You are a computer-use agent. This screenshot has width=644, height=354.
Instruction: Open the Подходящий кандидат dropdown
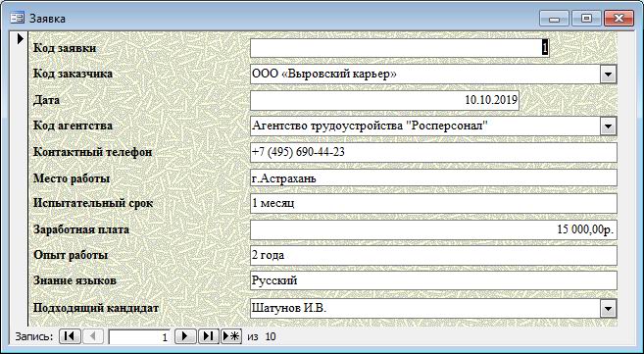(609, 309)
